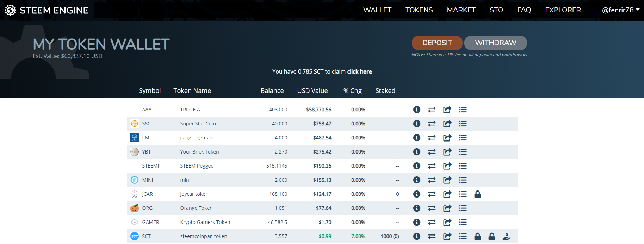The image size is (644, 244).
Task: Click SCT 7.00% change value
Action: pyautogui.click(x=358, y=236)
